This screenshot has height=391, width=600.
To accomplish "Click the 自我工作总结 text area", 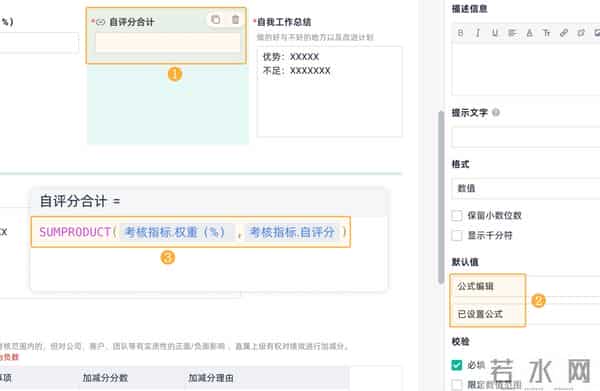I will click(329, 91).
